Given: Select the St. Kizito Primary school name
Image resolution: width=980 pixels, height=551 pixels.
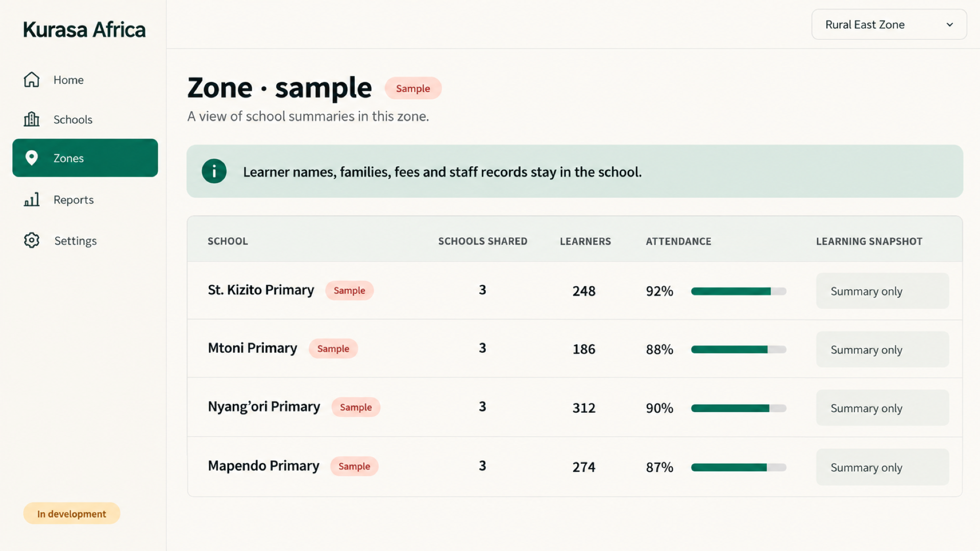Looking at the screenshot, I should pos(261,290).
